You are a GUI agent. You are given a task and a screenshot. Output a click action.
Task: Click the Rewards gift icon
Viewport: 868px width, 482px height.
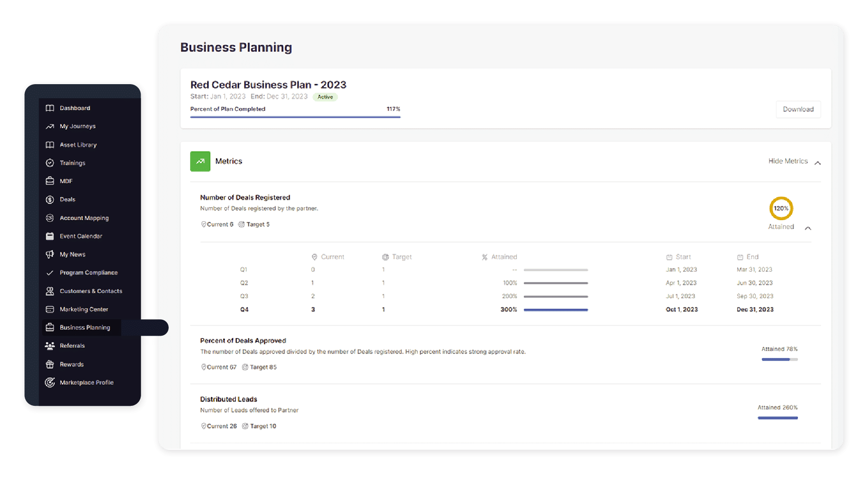pyautogui.click(x=50, y=364)
